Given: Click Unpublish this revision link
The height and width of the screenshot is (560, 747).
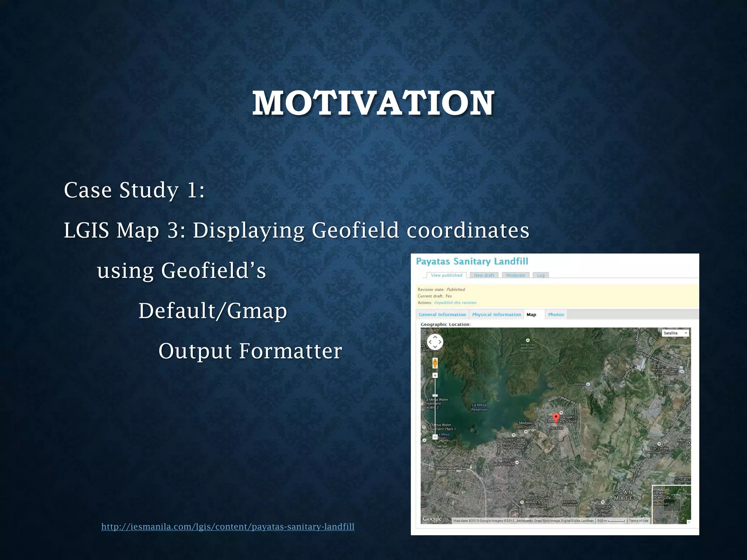Looking at the screenshot, I should [455, 303].
